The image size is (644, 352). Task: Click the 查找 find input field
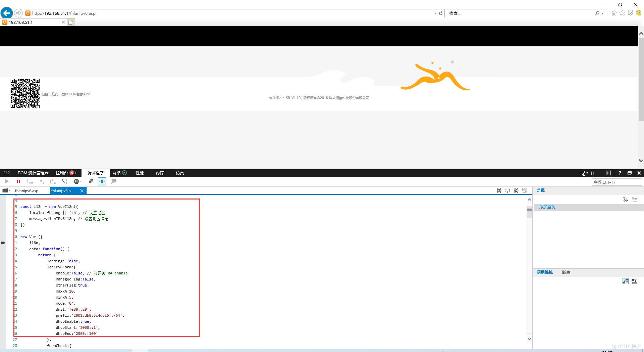(617, 182)
